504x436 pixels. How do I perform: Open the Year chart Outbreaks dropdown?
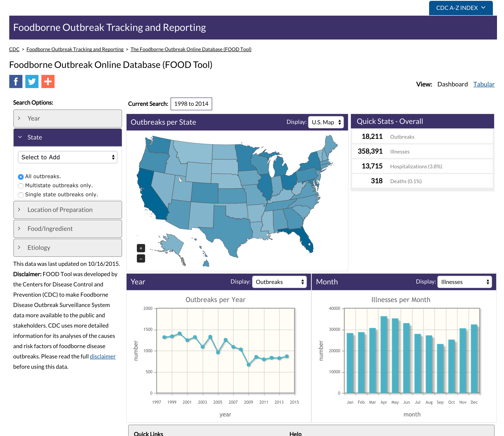pyautogui.click(x=279, y=282)
